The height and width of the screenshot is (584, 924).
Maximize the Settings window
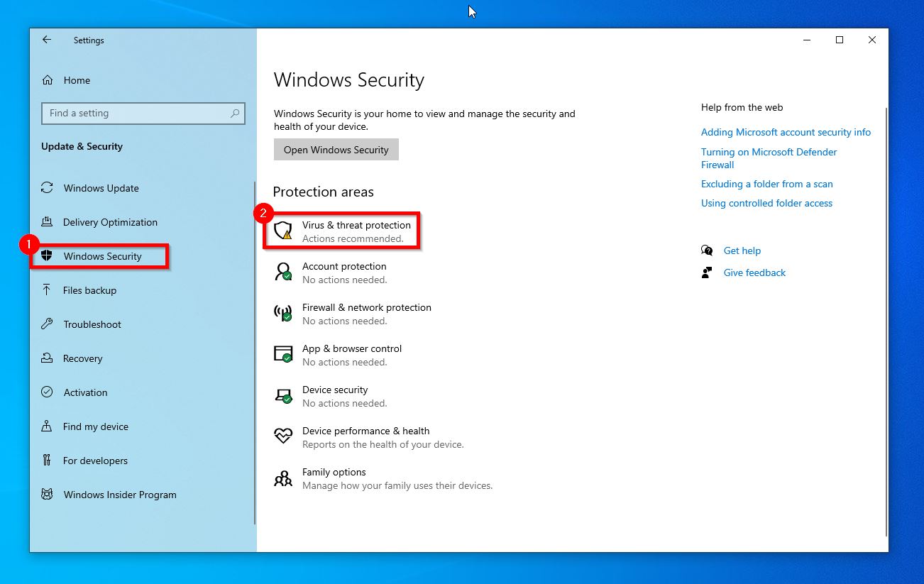click(x=840, y=40)
